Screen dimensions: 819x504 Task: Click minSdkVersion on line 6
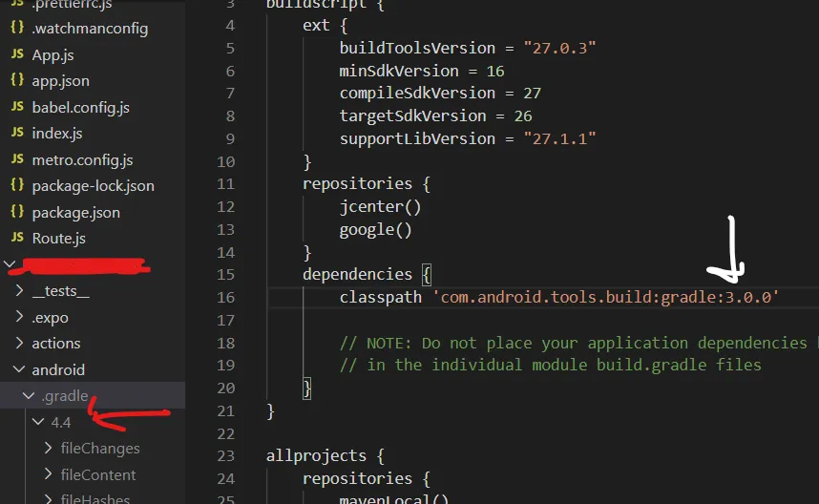coord(399,71)
